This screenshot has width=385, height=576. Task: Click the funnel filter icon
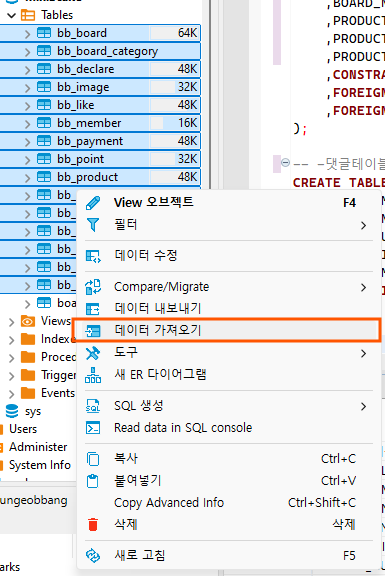click(93, 224)
